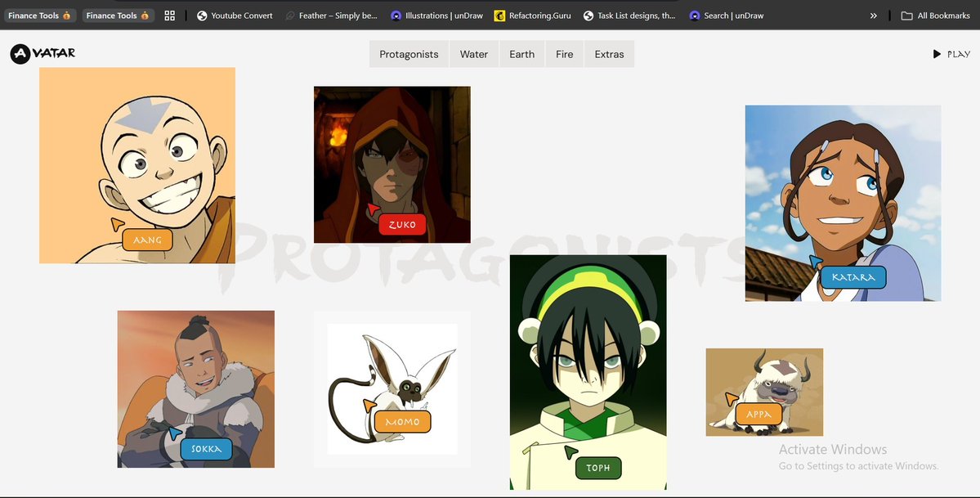The image size is (980, 498).
Task: Open the second Finance Tools bookmark
Action: pos(119,16)
